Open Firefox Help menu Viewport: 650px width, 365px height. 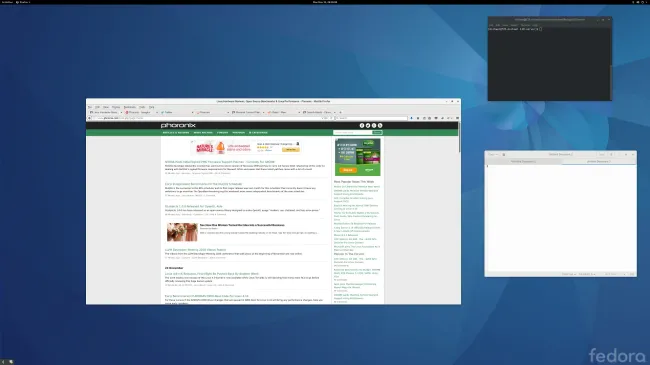[151, 107]
